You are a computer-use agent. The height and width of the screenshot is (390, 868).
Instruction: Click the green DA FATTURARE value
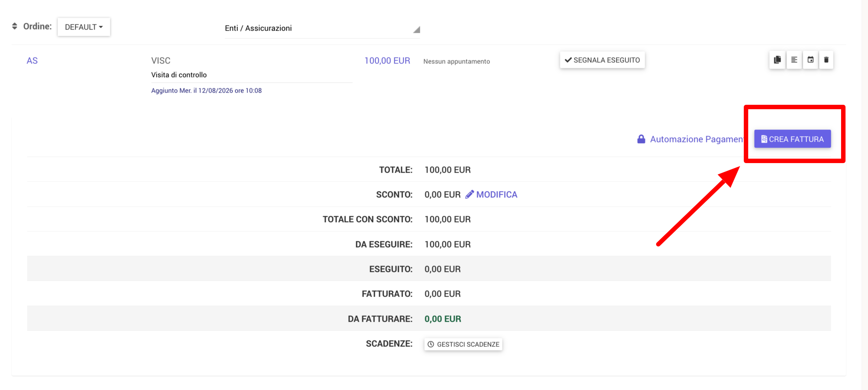[x=443, y=319]
